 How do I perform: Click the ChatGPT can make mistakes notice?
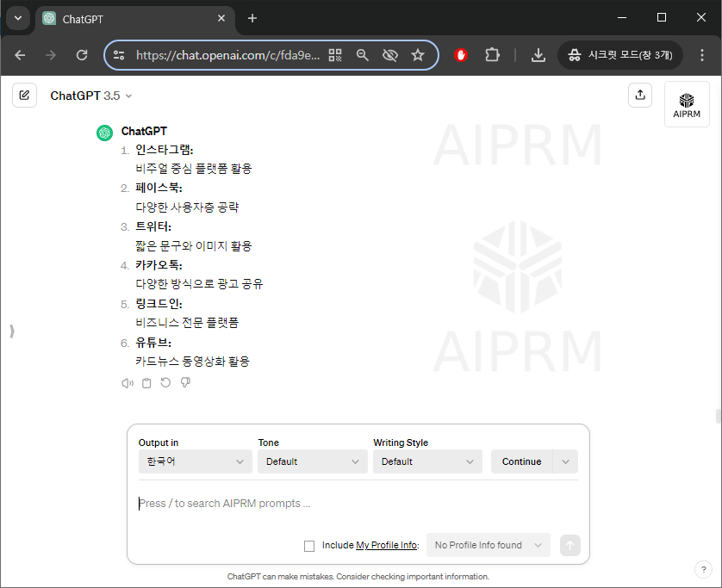[358, 577]
